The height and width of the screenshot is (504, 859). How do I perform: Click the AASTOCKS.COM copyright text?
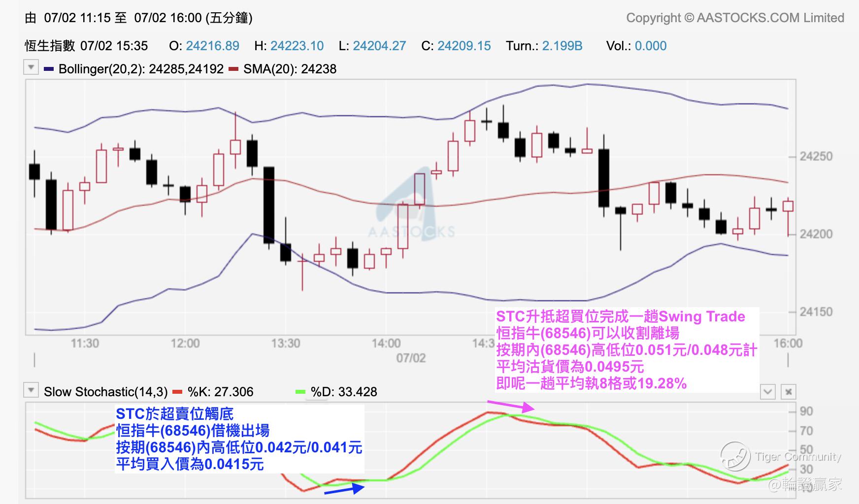735,18
